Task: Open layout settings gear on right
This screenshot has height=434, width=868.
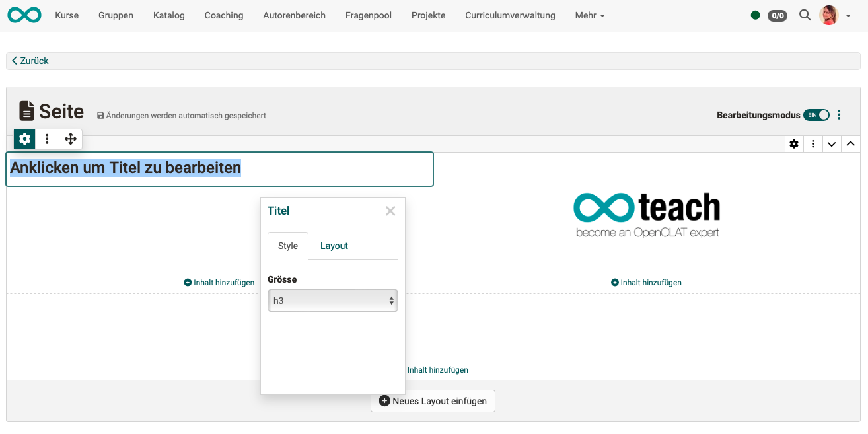Action: [x=794, y=144]
